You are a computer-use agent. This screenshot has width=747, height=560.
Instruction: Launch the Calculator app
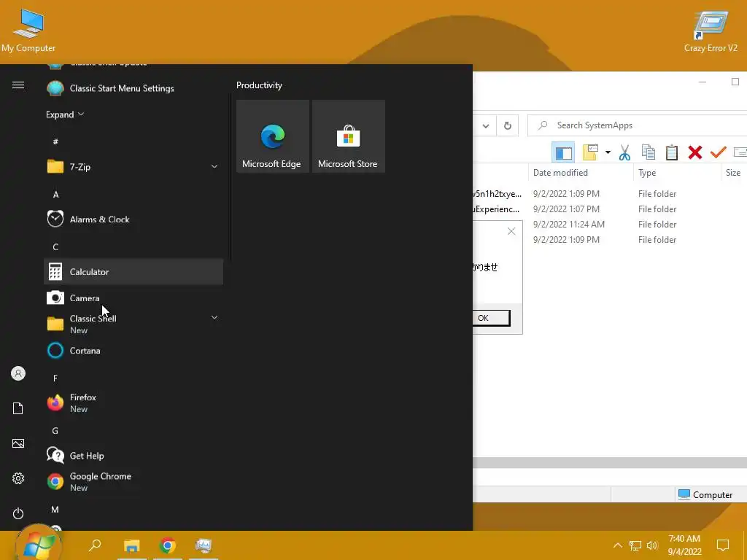pos(133,271)
